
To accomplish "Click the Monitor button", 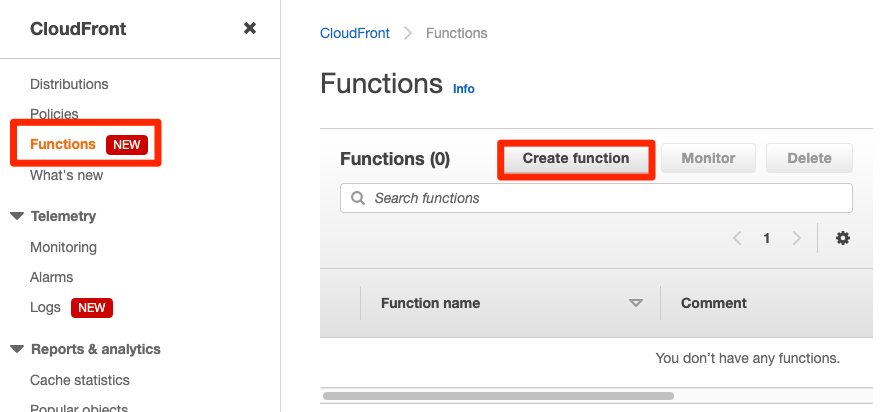I will pyautogui.click(x=708, y=158).
